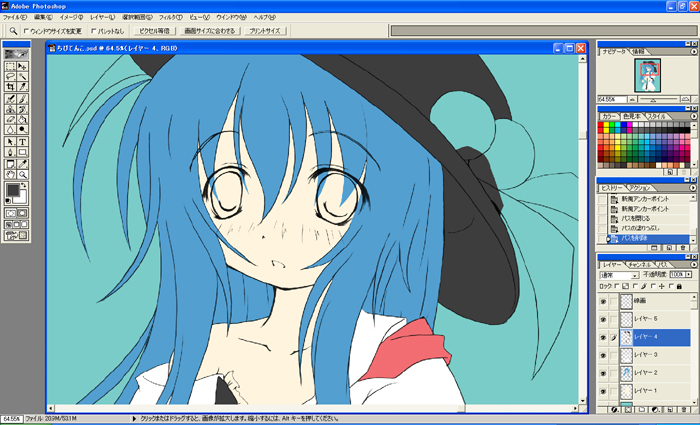Open the Swatches panel flyout menu
The height and width of the screenshot is (425, 700).
tap(693, 116)
